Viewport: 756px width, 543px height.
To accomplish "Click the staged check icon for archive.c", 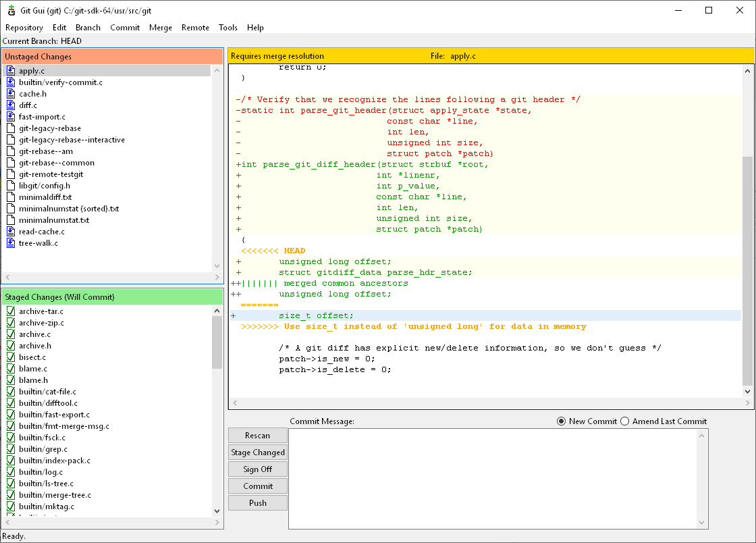I will click(11, 334).
